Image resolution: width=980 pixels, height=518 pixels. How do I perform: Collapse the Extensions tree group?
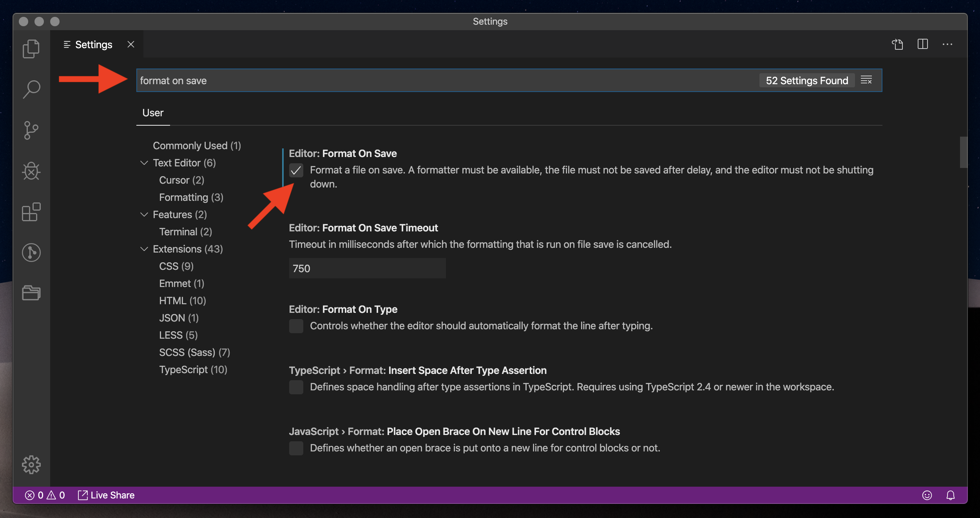point(144,249)
